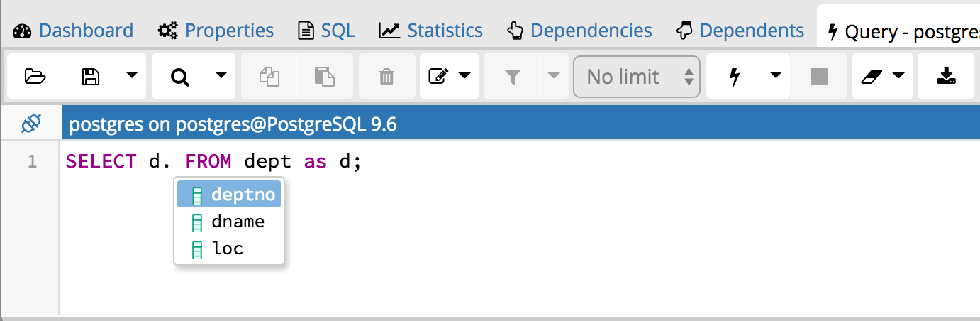
Task: Click the Delete trash icon
Action: [x=386, y=76]
